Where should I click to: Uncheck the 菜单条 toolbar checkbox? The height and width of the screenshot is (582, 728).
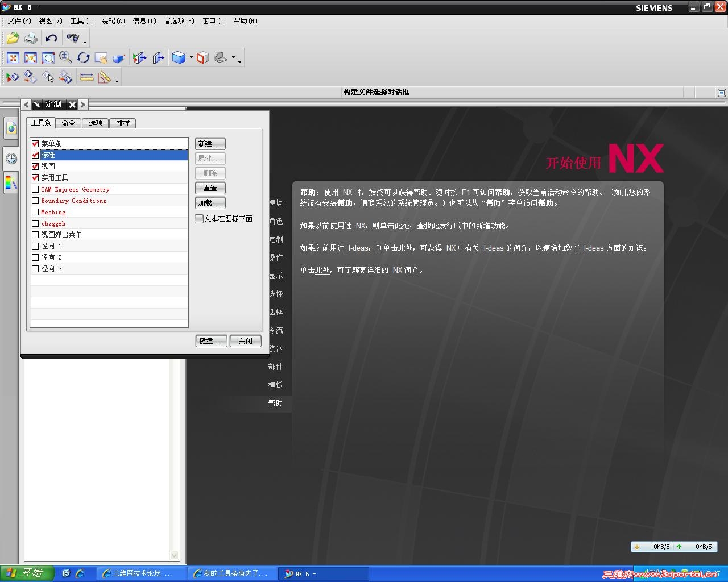tap(35, 144)
